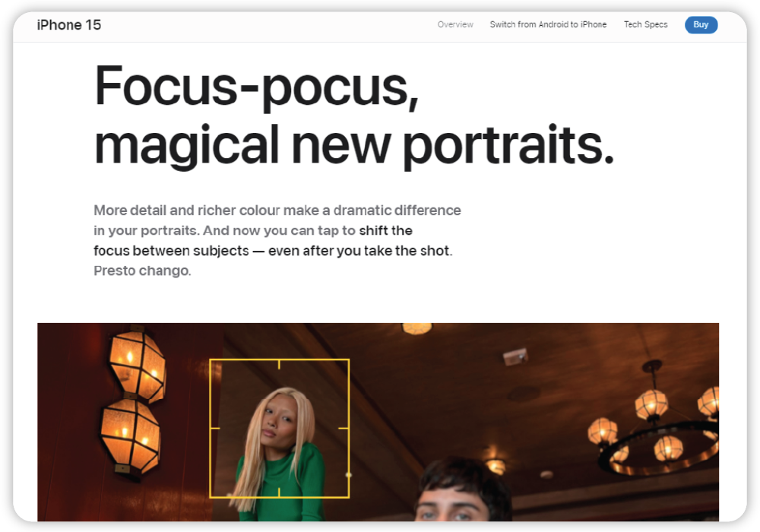
Task: Click the "magical new portraits." headline line
Action: coord(353,144)
